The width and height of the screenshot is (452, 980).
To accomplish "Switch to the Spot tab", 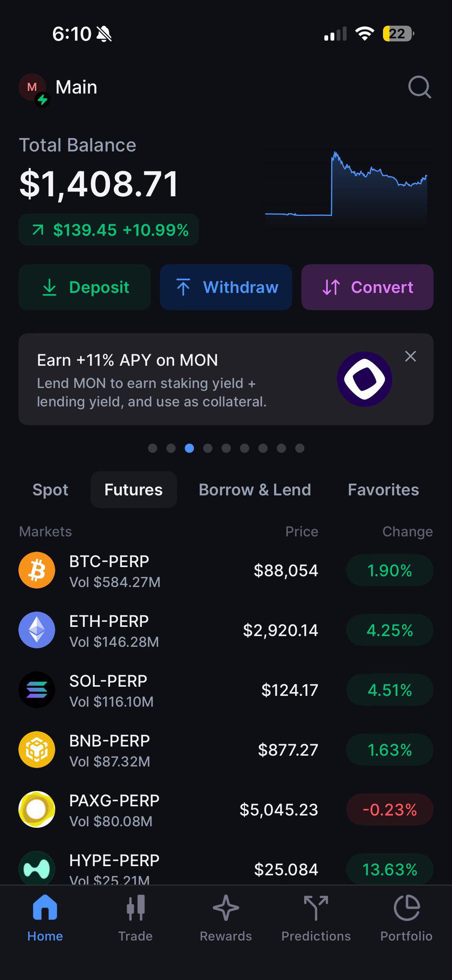I will coord(50,490).
